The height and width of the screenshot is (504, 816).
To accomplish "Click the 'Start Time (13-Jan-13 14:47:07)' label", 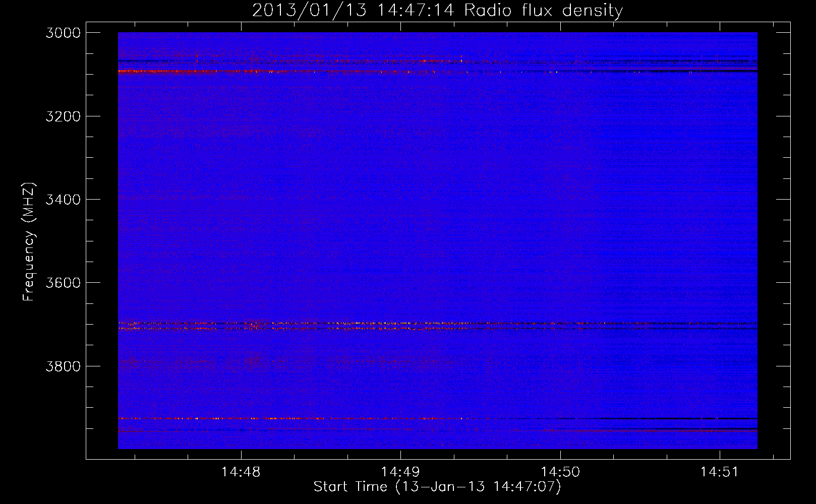I will click(437, 487).
